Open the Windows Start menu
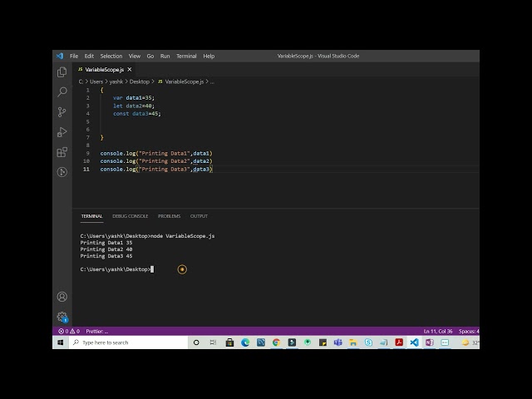Viewport: 532px width, 399px height. 61,342
